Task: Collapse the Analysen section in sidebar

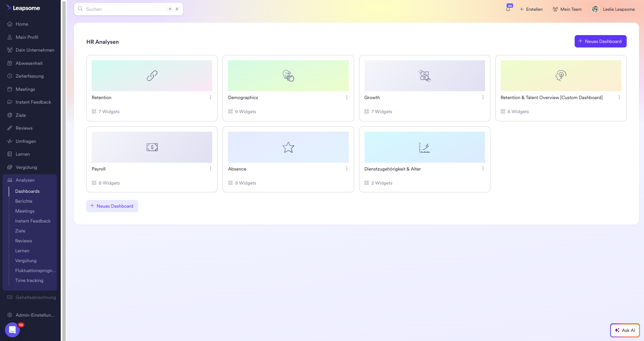Action: (25, 180)
